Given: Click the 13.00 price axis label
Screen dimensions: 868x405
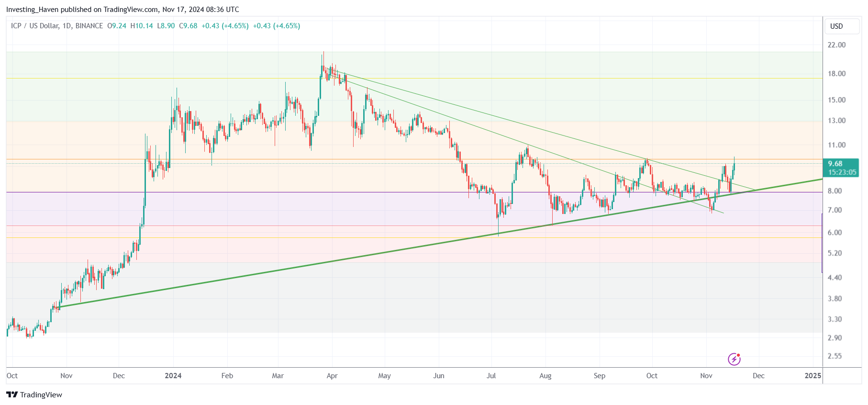Looking at the screenshot, I should click(x=836, y=121).
